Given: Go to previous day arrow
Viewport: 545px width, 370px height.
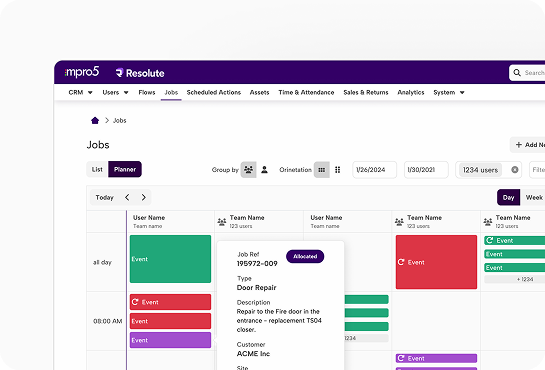Looking at the screenshot, I should pos(127,197).
